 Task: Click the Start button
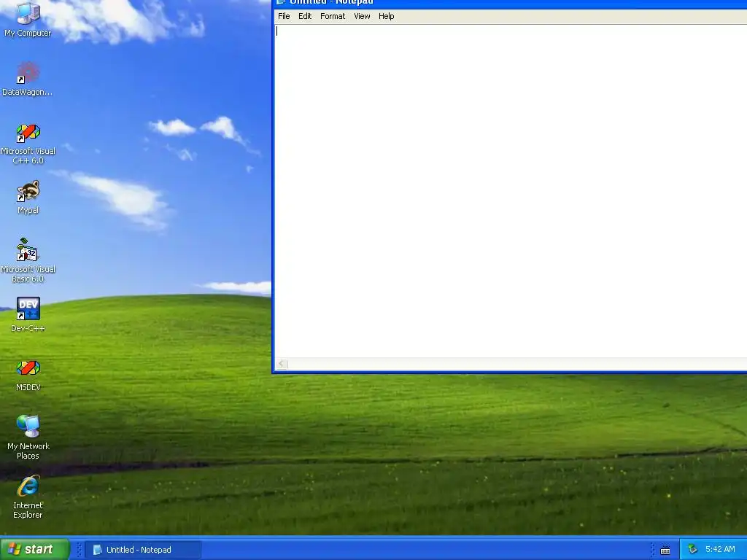[35, 549]
